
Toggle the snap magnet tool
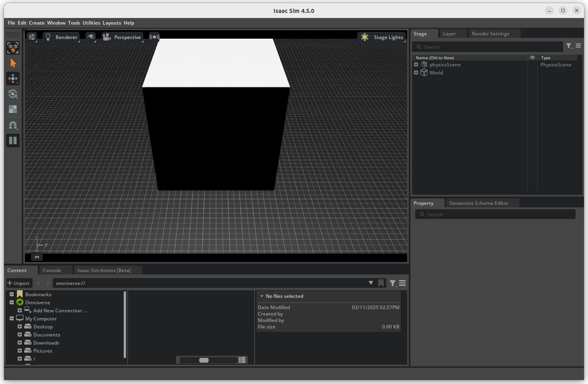13,125
